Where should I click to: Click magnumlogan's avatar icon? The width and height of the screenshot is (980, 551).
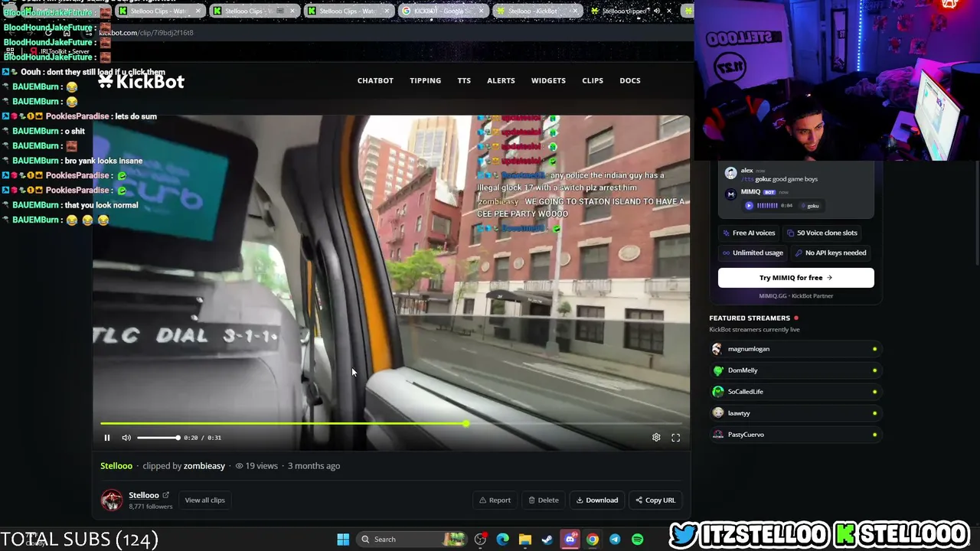pos(717,349)
